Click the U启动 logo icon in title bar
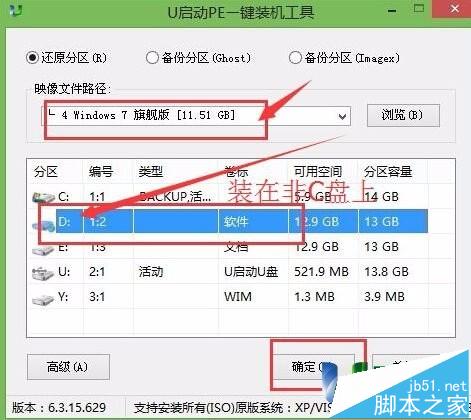 pyautogui.click(x=16, y=11)
